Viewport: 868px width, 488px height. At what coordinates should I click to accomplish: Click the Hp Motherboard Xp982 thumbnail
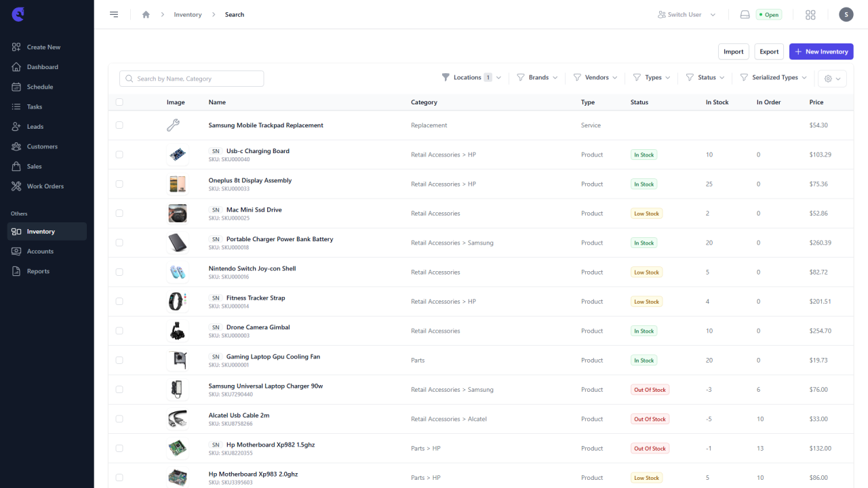[x=178, y=448]
